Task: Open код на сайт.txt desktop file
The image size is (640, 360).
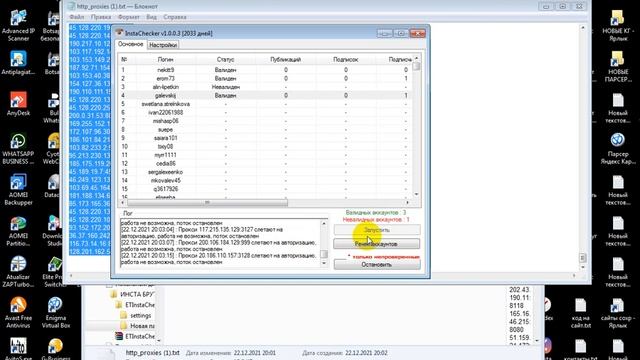Action: pos(580,313)
